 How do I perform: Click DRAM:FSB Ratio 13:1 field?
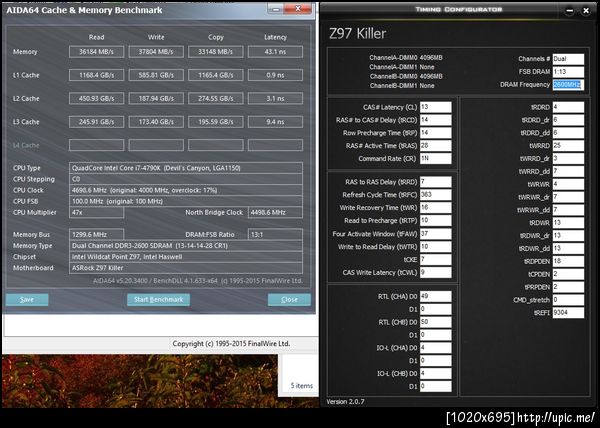[x=275, y=234]
